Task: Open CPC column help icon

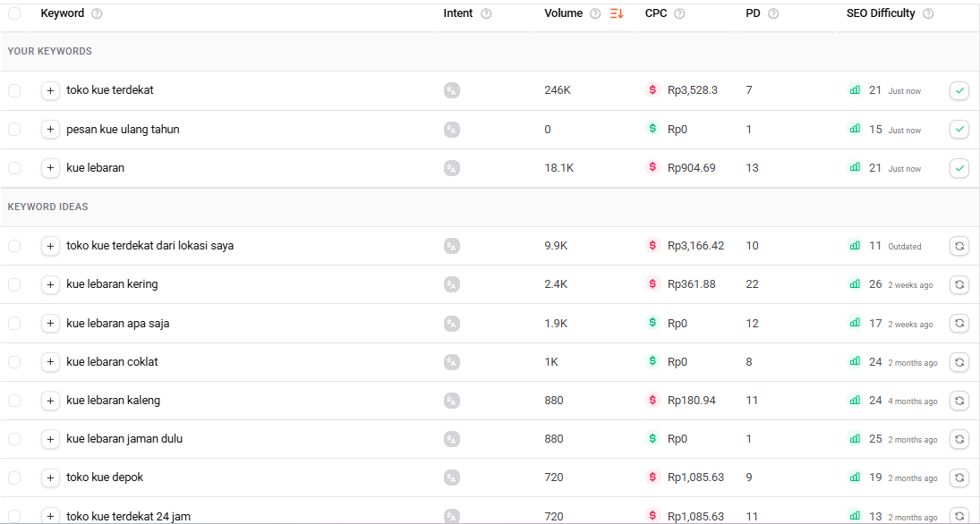Action: tap(679, 13)
